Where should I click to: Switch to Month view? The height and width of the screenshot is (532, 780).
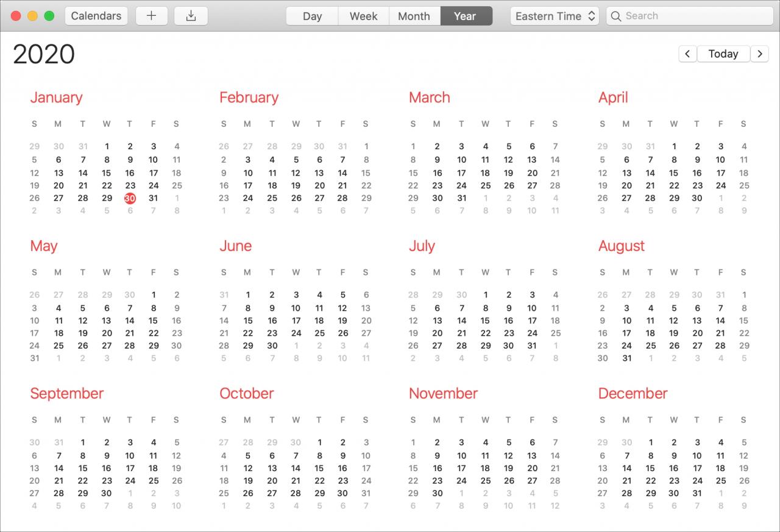click(x=414, y=16)
